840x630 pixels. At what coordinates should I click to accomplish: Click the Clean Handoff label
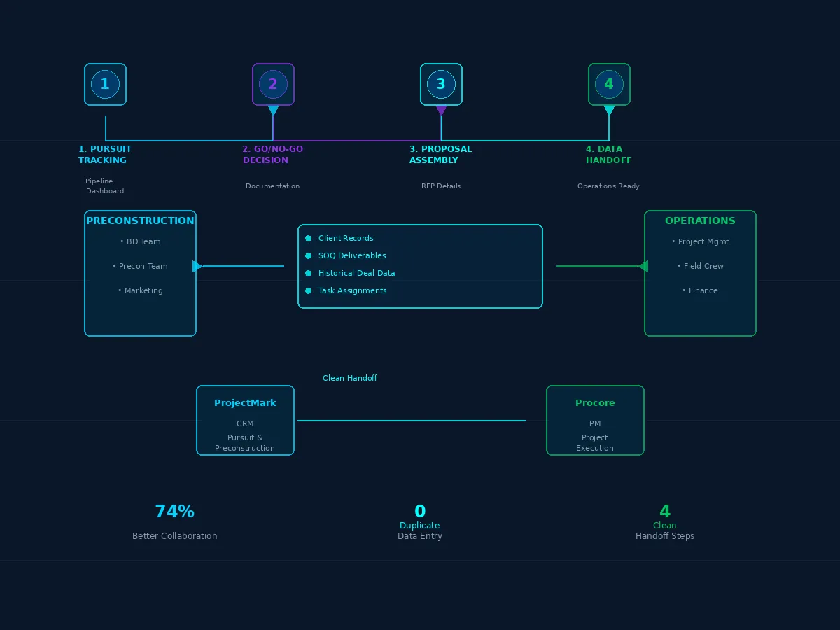pos(350,378)
